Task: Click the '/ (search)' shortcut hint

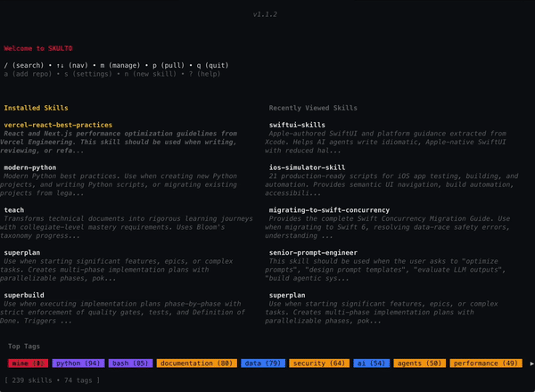Action: pos(24,65)
